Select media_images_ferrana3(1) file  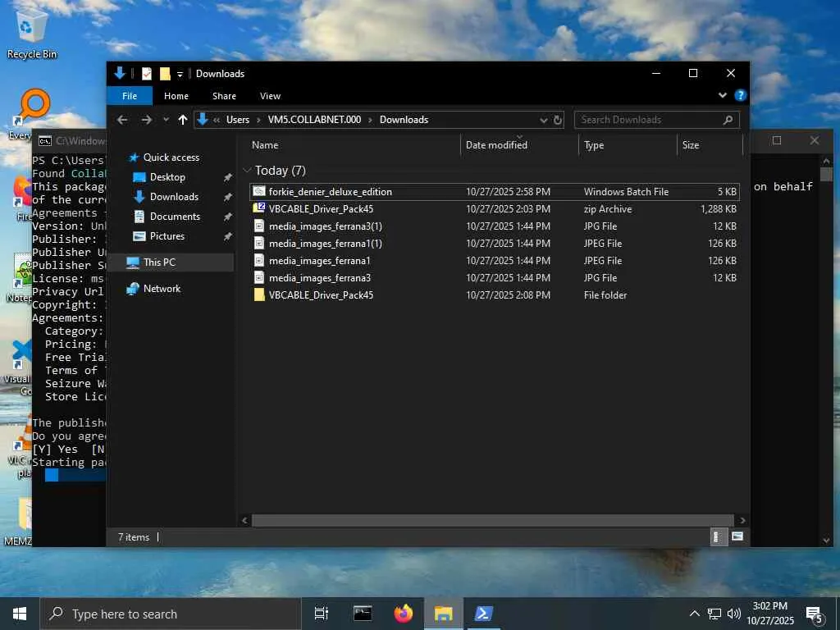[x=494, y=226]
